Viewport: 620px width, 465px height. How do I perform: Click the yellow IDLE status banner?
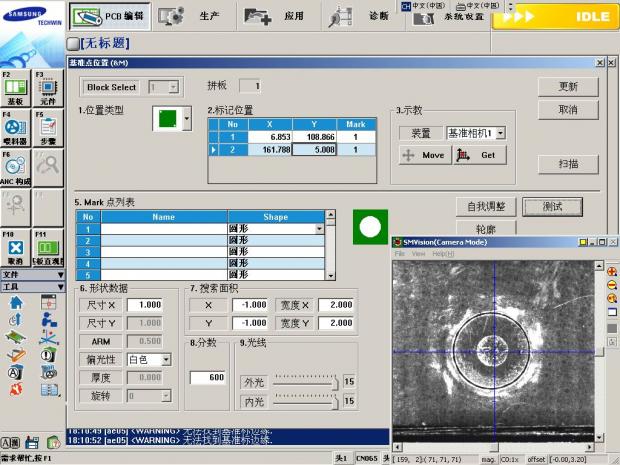[x=556, y=17]
